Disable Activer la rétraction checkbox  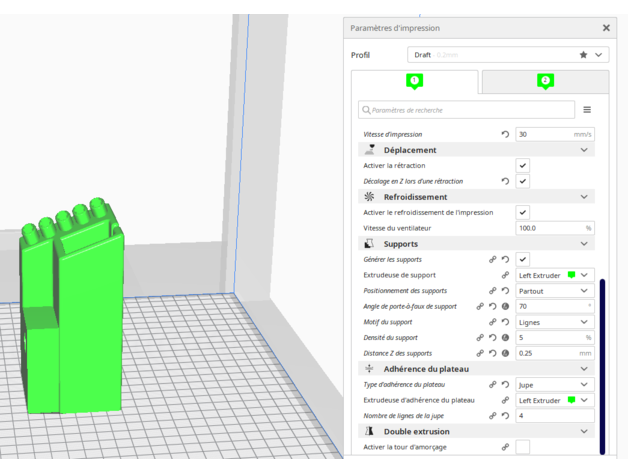pos(523,165)
